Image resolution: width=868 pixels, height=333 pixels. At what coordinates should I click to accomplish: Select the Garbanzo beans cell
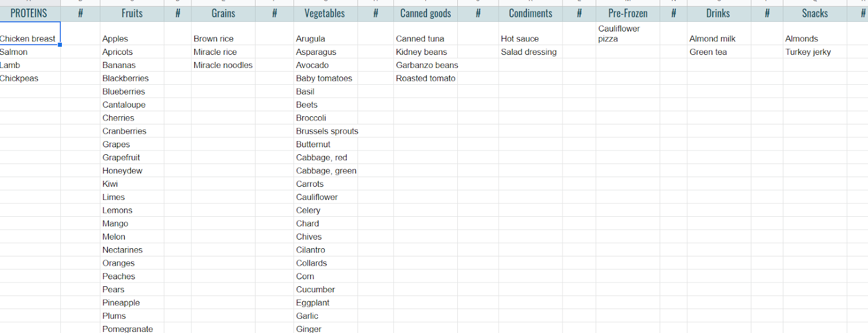(x=425, y=65)
